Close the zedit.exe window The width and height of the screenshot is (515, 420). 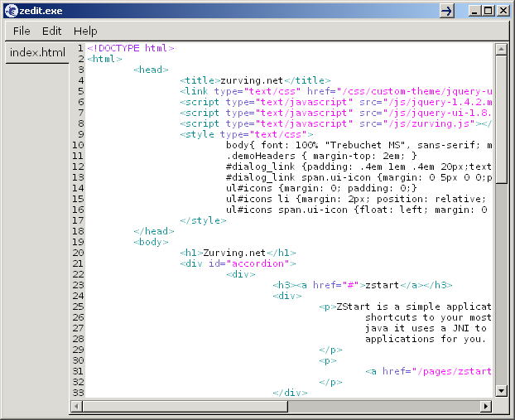[502, 11]
